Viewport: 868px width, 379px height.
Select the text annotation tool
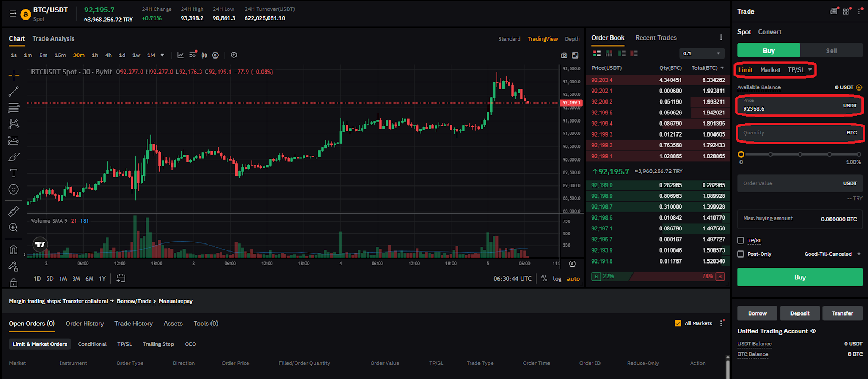click(x=14, y=173)
